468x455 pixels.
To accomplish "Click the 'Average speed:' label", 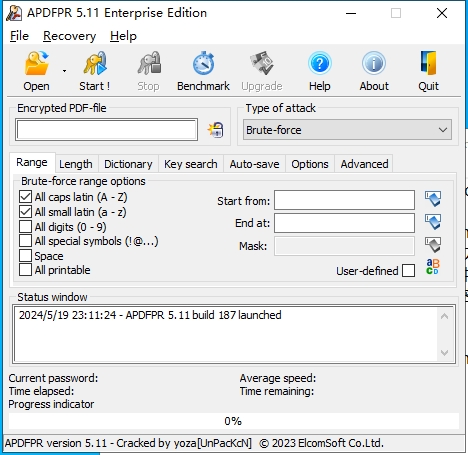I will (x=278, y=378).
